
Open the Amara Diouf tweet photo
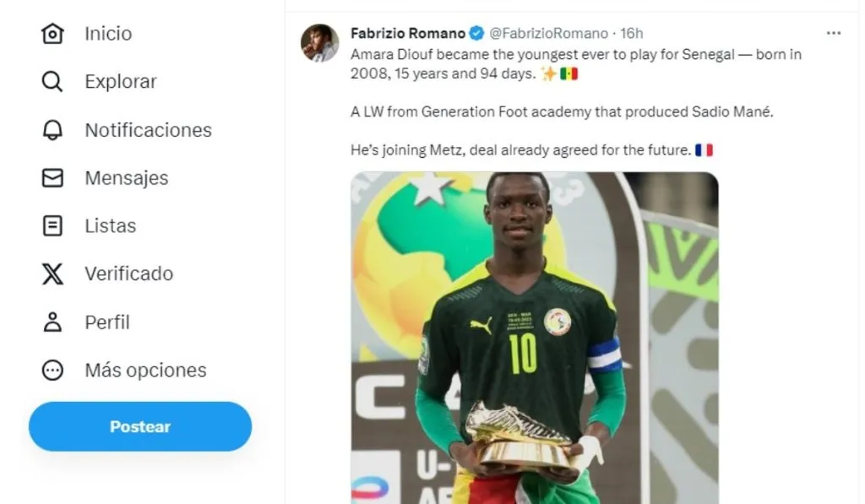click(534, 338)
